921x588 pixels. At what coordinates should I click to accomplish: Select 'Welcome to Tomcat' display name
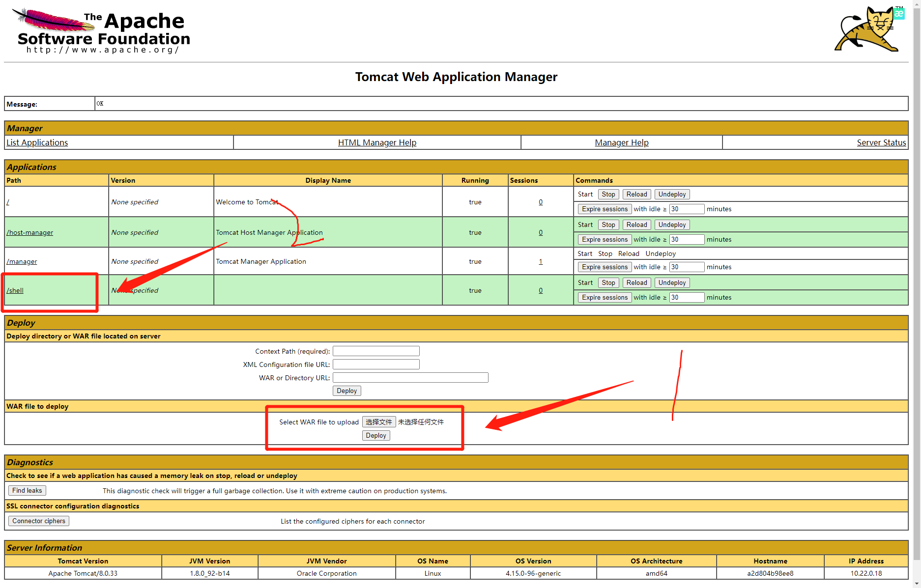[247, 202]
